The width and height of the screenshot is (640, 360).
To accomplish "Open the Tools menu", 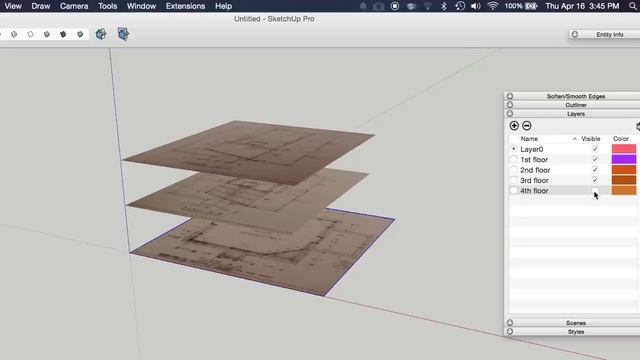I will 107,6.
